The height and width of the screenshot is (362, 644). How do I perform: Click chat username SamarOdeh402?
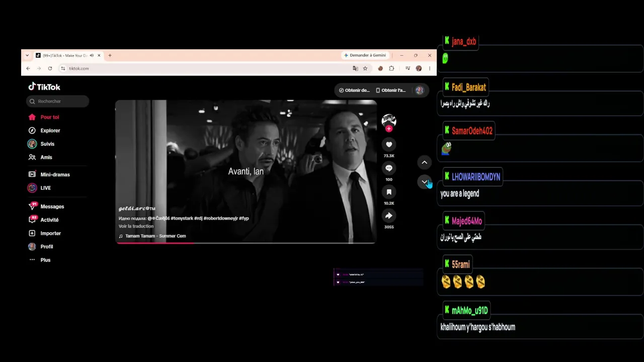[472, 131]
